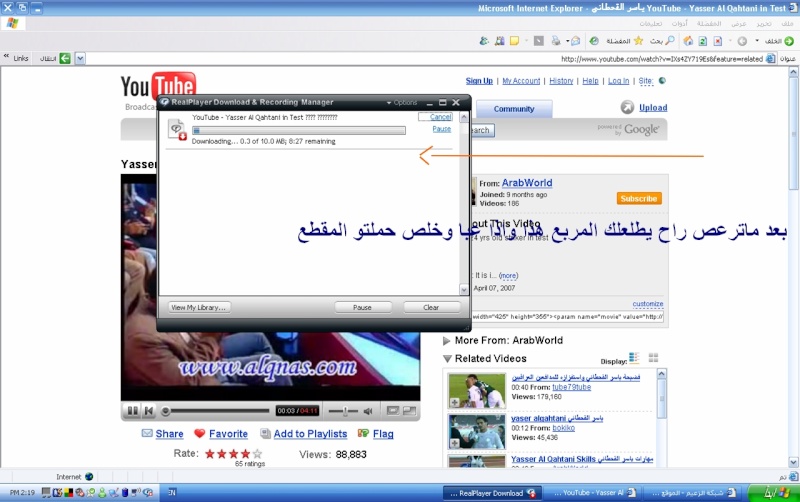Click the green Go (انتقال) arrow button
This screenshot has height=502, width=800.
pyautogui.click(x=65, y=58)
